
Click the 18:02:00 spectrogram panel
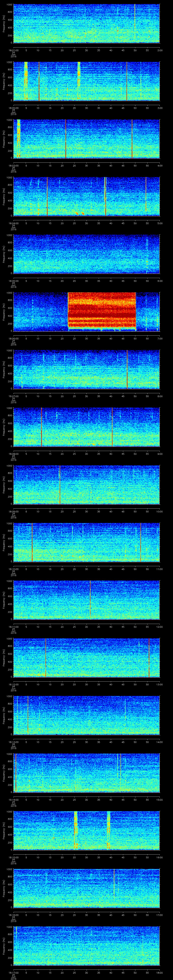pyautogui.click(x=87, y=81)
